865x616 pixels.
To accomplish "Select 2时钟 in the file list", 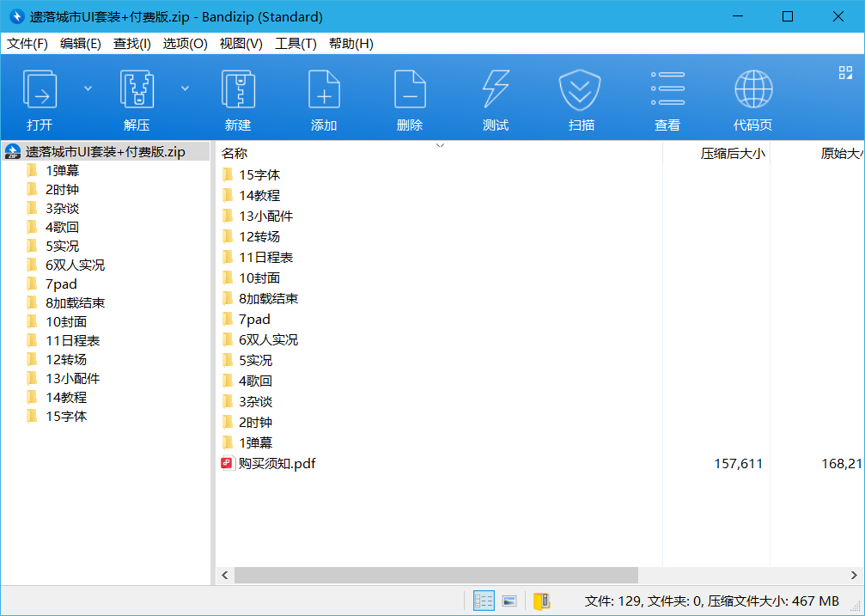I will [x=255, y=422].
